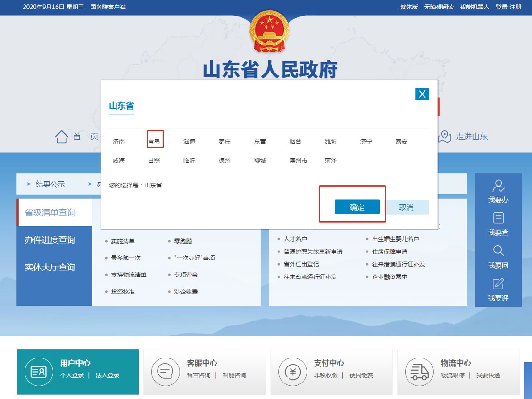Choose 滨州市 in the dialog

(298, 160)
